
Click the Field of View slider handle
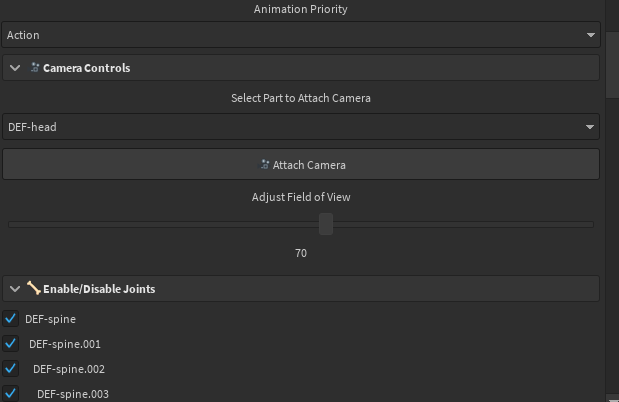pos(326,224)
